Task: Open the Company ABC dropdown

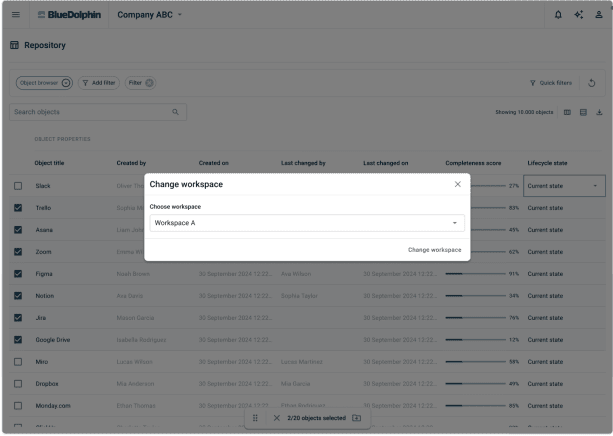Action: [150, 15]
